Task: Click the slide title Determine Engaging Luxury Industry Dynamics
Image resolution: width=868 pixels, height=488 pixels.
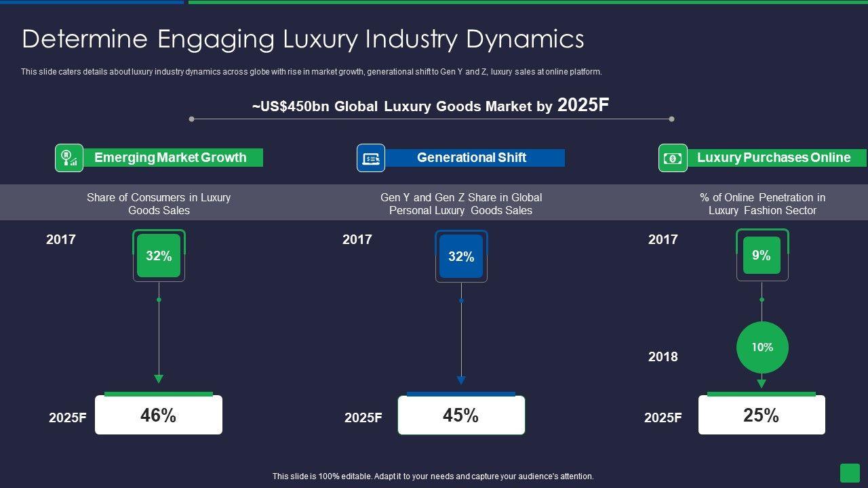Action: [302, 39]
